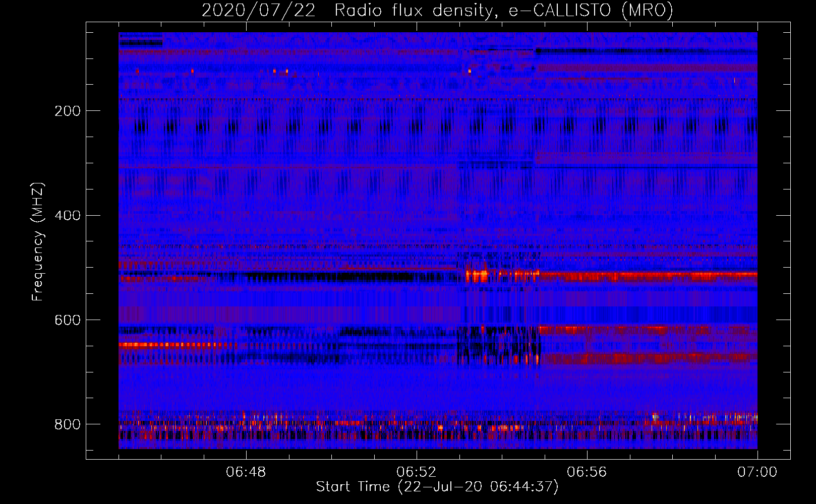The height and width of the screenshot is (504, 816).
Task: Click the 600 frequency tick label
Action: coord(67,320)
